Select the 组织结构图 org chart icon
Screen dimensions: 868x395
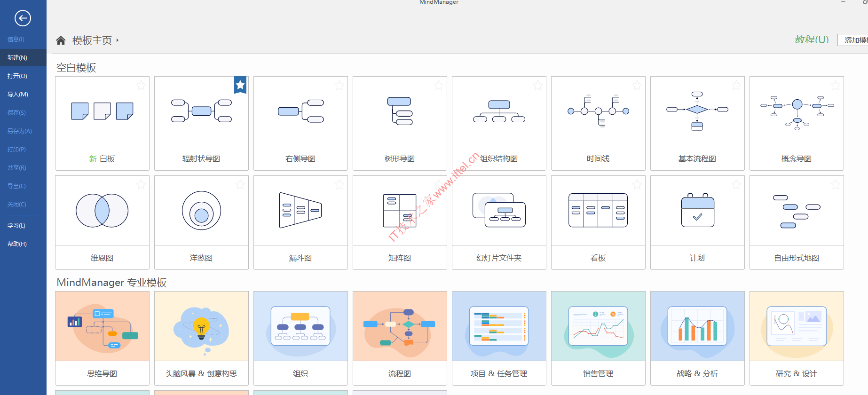tap(499, 111)
